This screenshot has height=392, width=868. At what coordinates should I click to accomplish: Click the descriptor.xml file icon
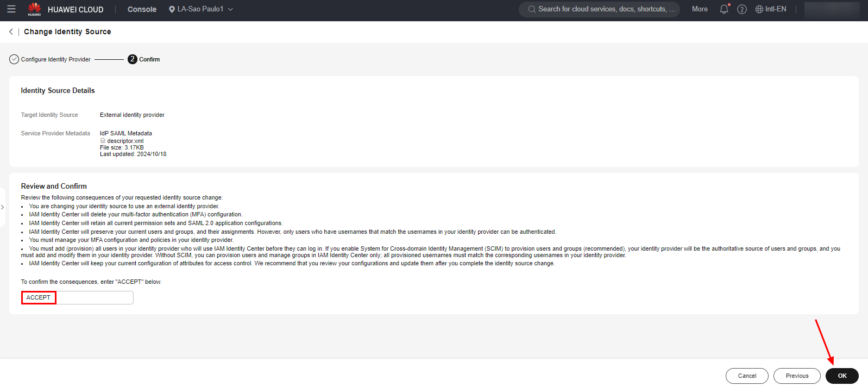pyautogui.click(x=103, y=141)
